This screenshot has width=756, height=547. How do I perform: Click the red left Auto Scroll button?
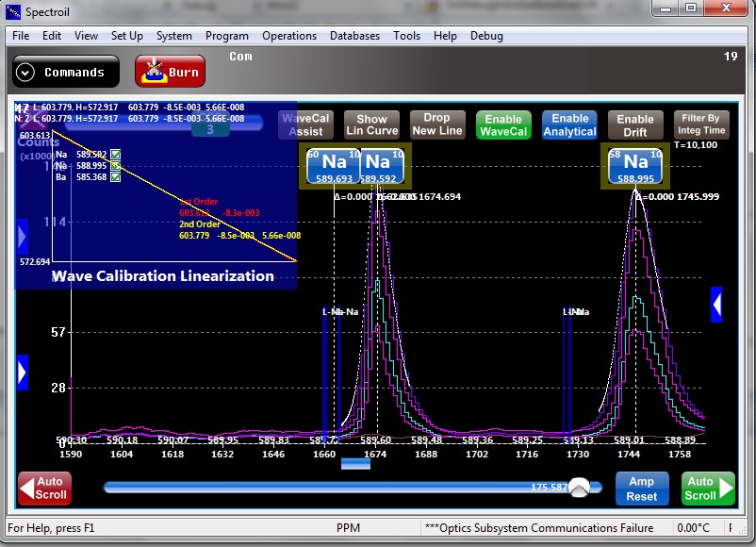tap(44, 489)
